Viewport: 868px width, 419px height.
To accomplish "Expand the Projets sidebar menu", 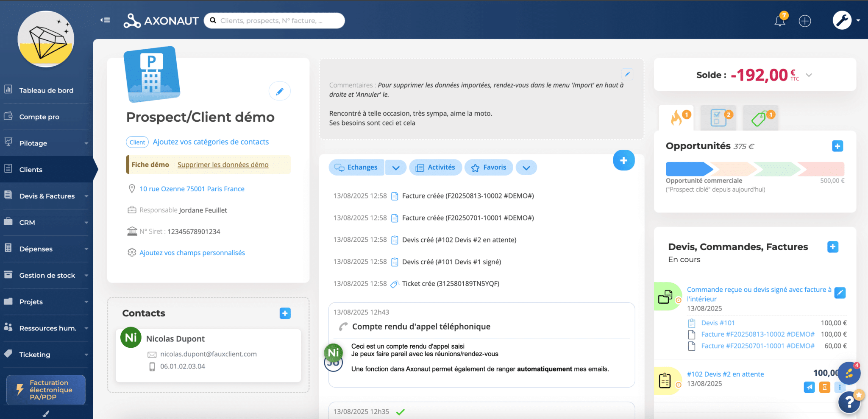I will point(86,302).
